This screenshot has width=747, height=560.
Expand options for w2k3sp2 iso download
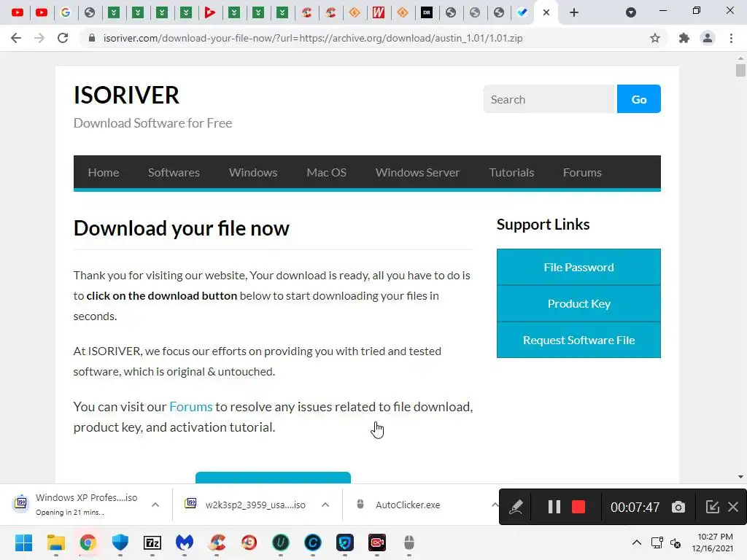click(325, 505)
